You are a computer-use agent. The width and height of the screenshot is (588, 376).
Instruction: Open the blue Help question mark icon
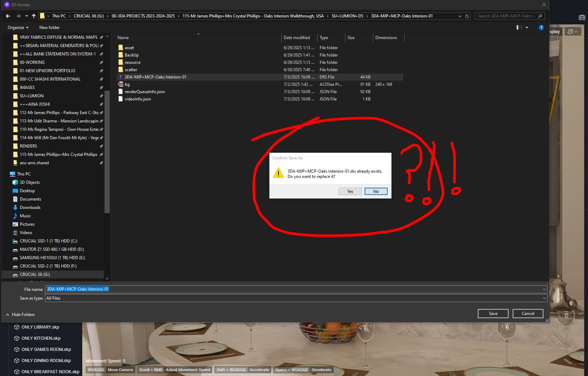(541, 28)
